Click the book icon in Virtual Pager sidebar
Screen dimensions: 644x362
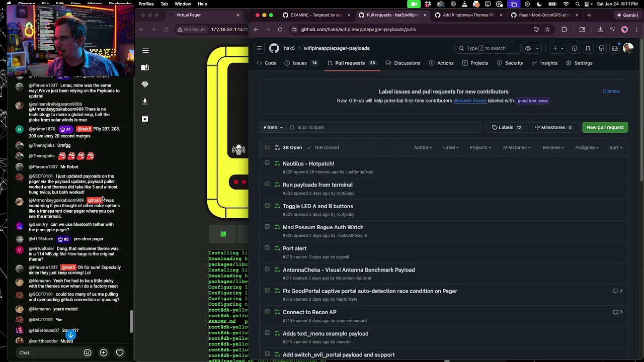[x=145, y=67]
